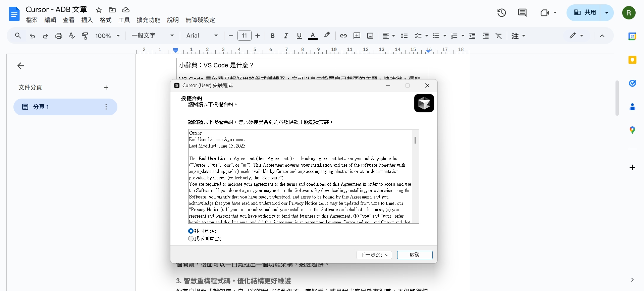Select 分頁 1 tab
The width and height of the screenshot is (644, 291).
tap(65, 107)
